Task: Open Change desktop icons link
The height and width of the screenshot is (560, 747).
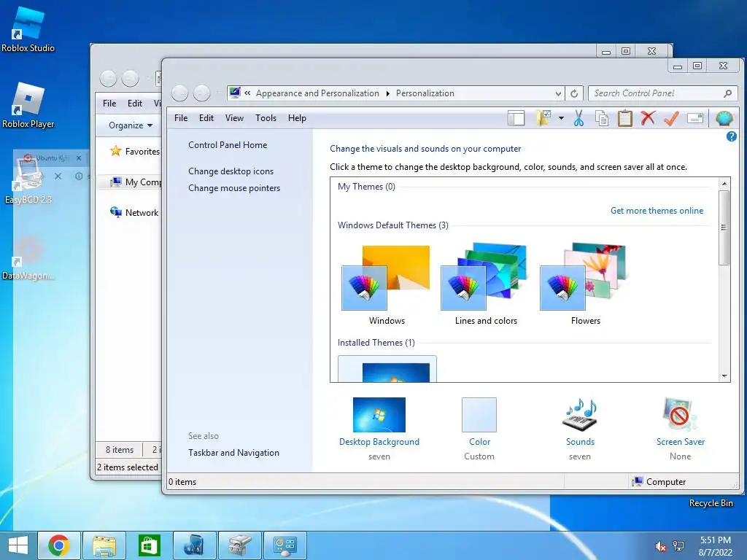Action: [x=231, y=171]
